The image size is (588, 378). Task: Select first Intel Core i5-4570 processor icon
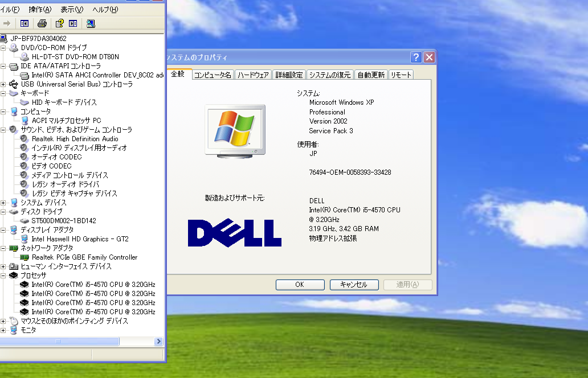(24, 284)
